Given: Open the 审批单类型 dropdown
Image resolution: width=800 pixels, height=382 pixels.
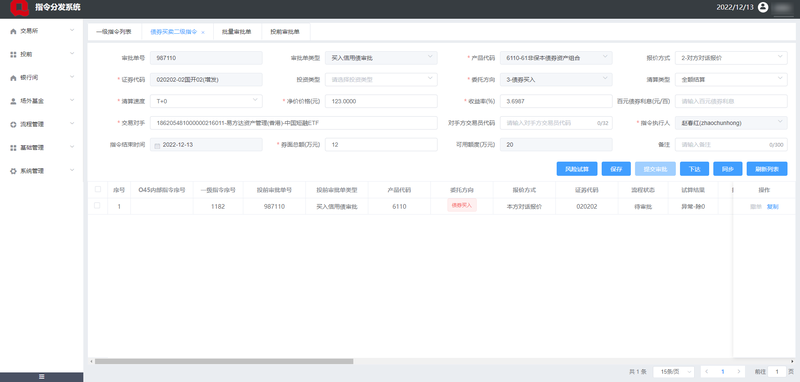Looking at the screenshot, I should pyautogui.click(x=381, y=58).
